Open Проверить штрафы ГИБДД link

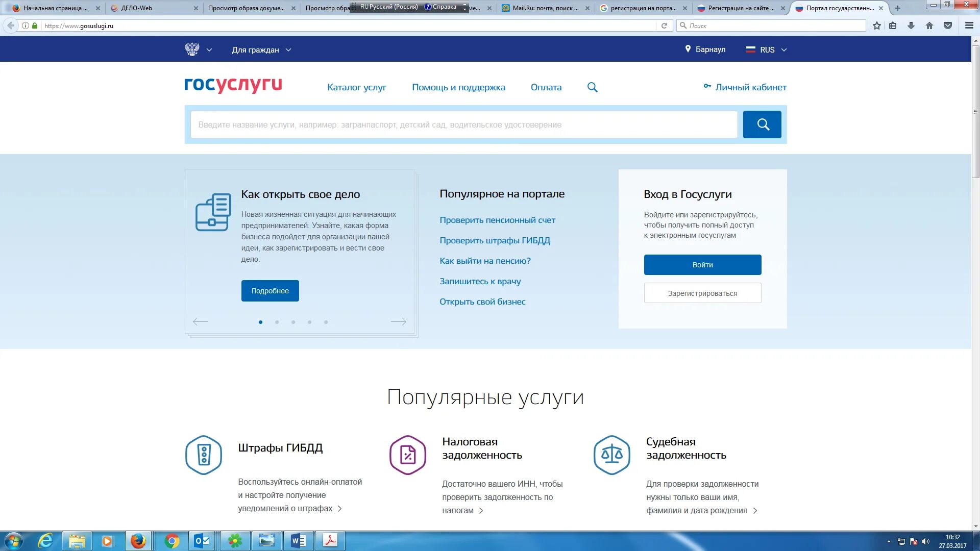tap(495, 240)
